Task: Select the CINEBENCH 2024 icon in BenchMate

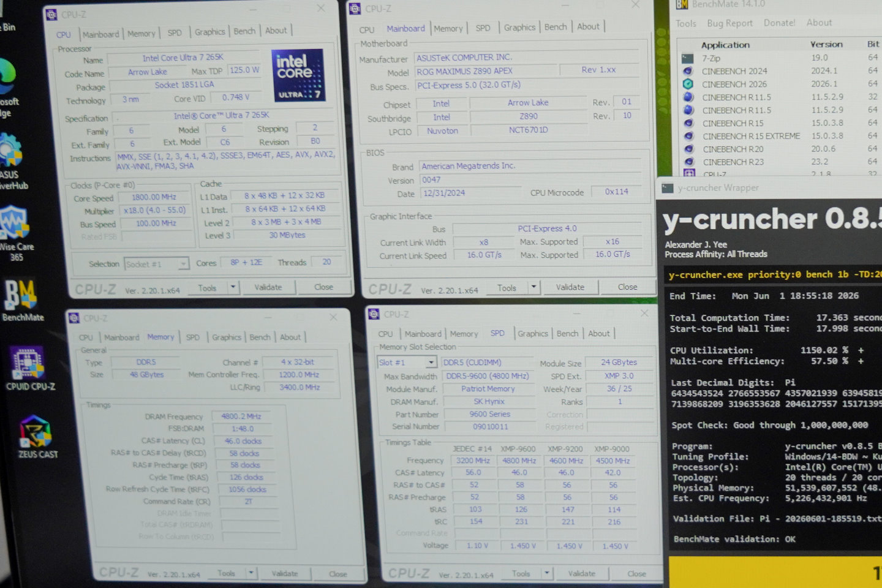Action: point(688,71)
